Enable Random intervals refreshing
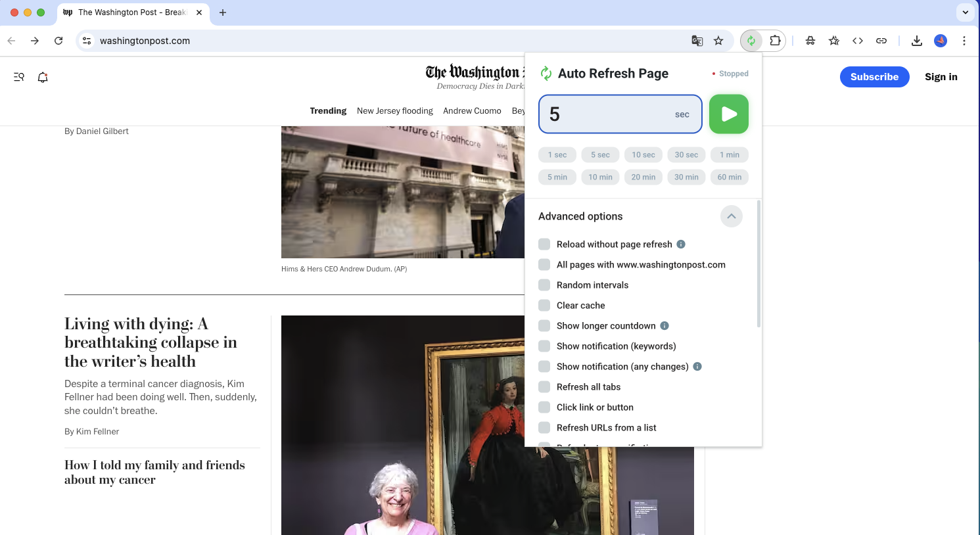The image size is (980, 535). point(544,285)
